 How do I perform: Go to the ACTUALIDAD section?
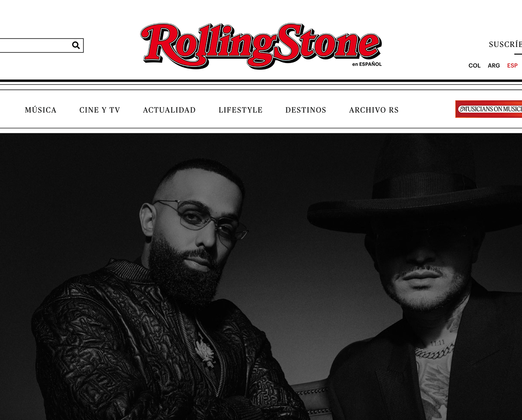169,110
